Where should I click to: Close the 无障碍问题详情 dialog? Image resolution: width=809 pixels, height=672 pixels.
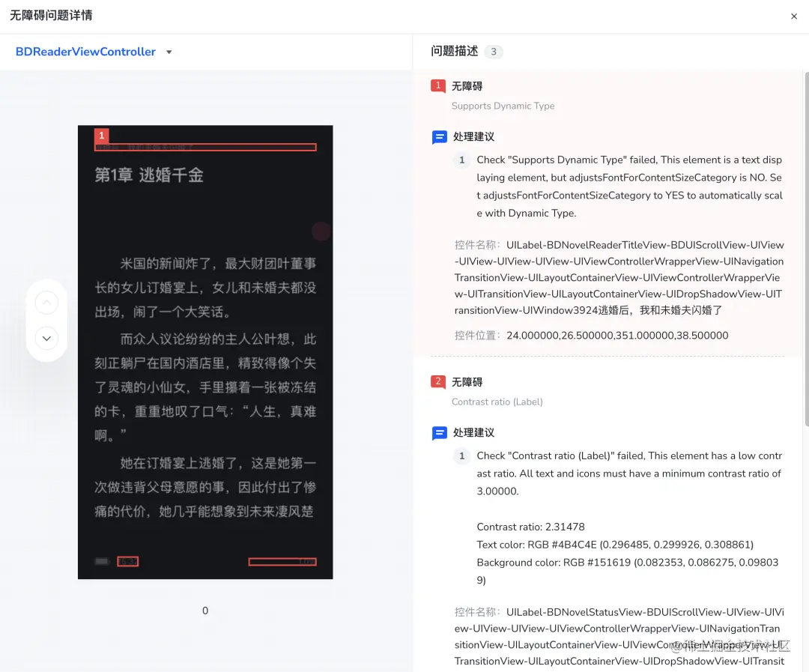point(793,16)
